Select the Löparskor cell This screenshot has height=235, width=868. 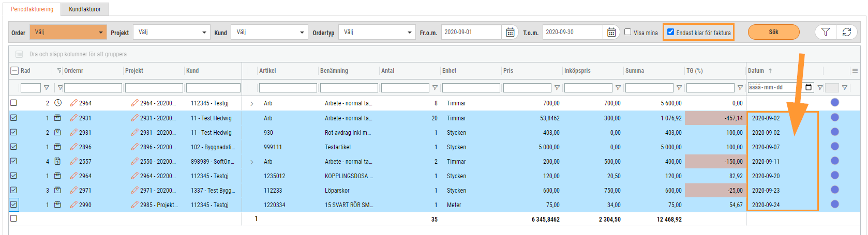[337, 191]
